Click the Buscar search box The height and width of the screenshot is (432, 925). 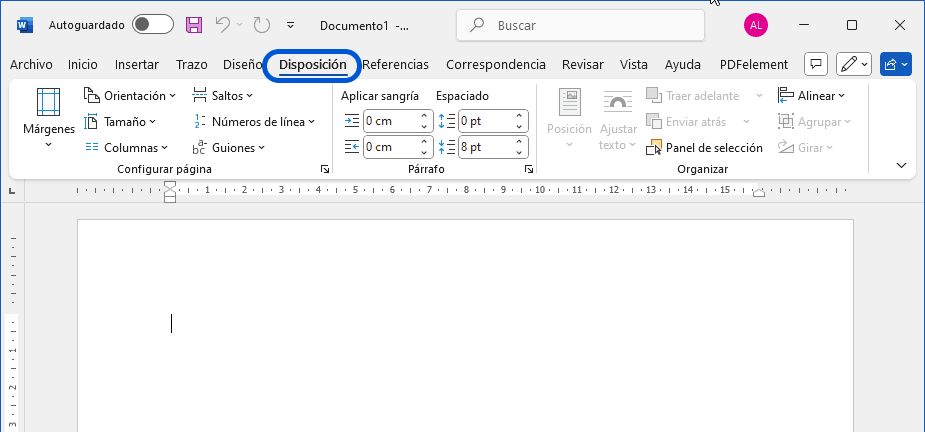[x=580, y=25]
